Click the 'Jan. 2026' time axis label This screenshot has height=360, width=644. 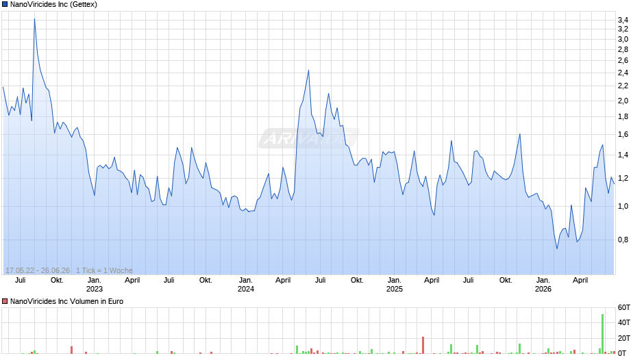click(x=543, y=285)
